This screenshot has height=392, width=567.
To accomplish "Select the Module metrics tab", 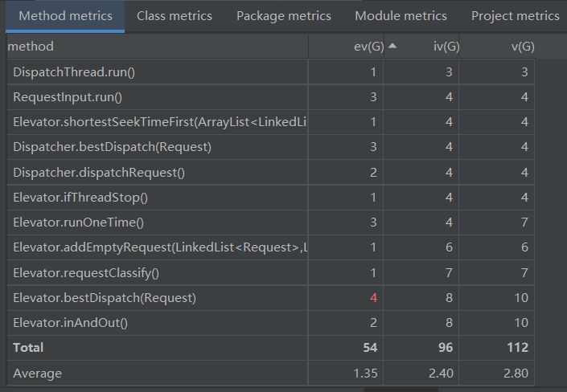I will [x=401, y=15].
